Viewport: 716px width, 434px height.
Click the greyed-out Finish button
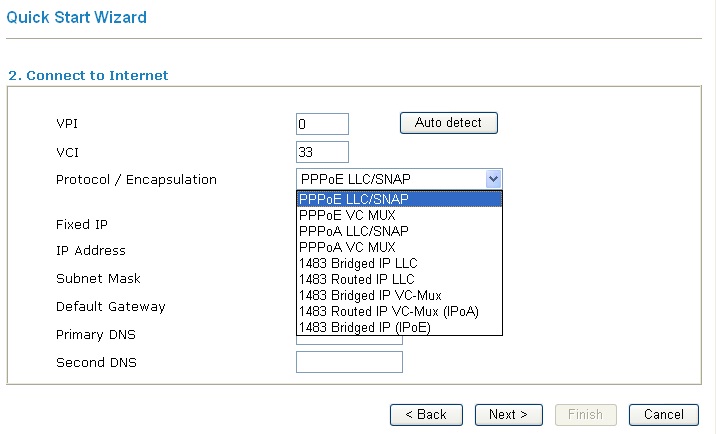(585, 414)
